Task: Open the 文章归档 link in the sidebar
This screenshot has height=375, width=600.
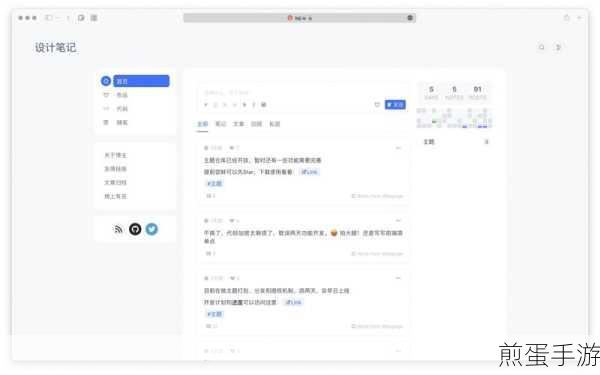Action: [x=115, y=183]
